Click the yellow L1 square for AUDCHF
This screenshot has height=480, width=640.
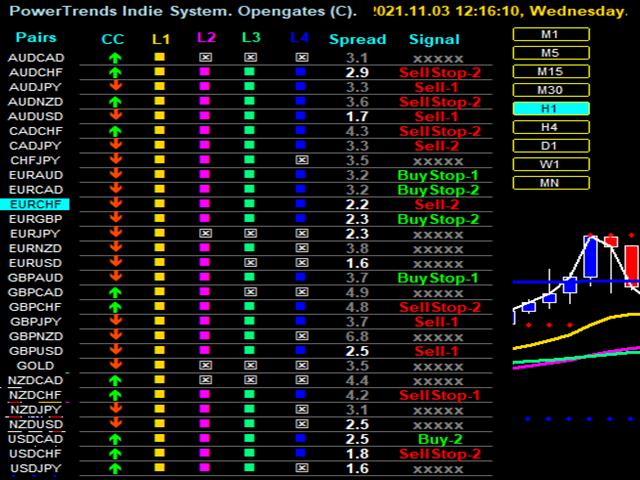[x=160, y=71]
